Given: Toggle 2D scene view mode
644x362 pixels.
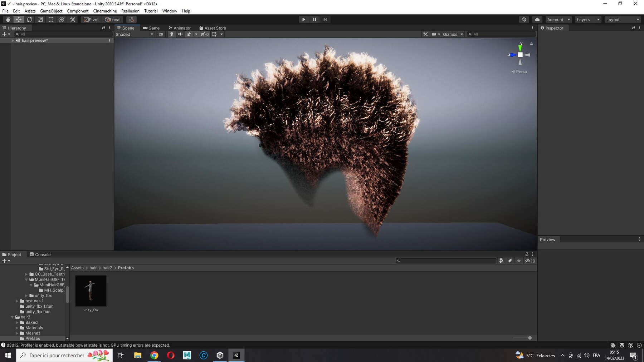Looking at the screenshot, I should (x=161, y=34).
